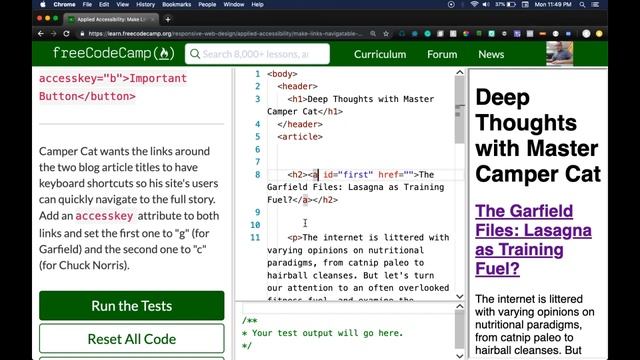640x360 pixels.
Task: Open the Apple menu
Action: tap(43, 4)
